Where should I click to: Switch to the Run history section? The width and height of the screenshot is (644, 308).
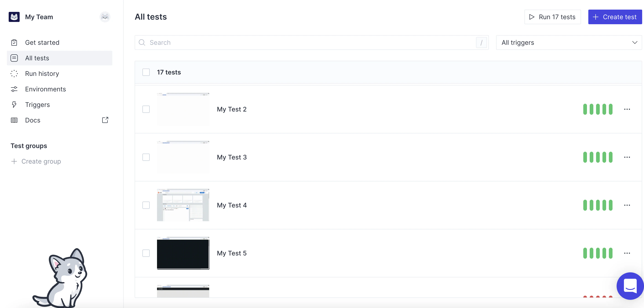pos(42,73)
